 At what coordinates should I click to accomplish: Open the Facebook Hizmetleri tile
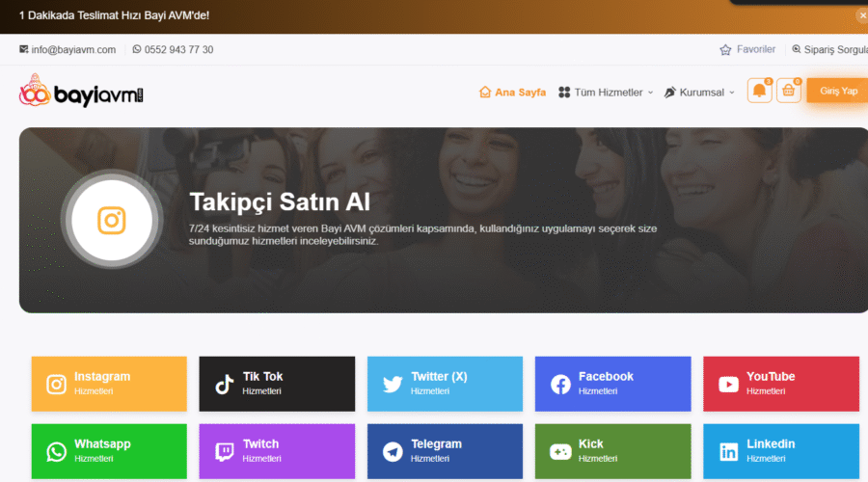(612, 384)
